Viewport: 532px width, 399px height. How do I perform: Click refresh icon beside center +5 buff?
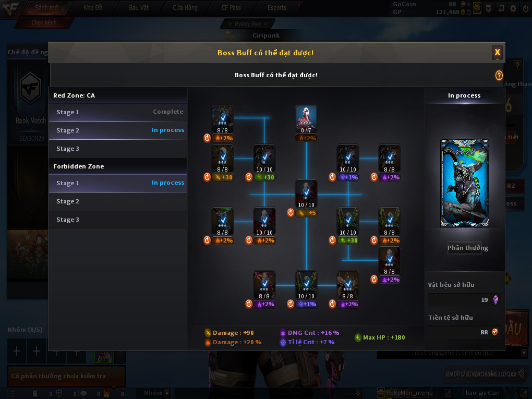[x=291, y=213]
